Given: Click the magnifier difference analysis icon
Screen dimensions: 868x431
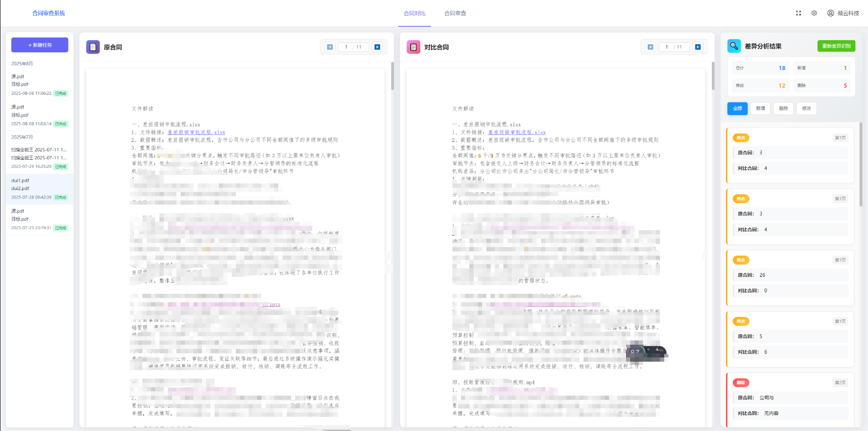Looking at the screenshot, I should (x=734, y=46).
